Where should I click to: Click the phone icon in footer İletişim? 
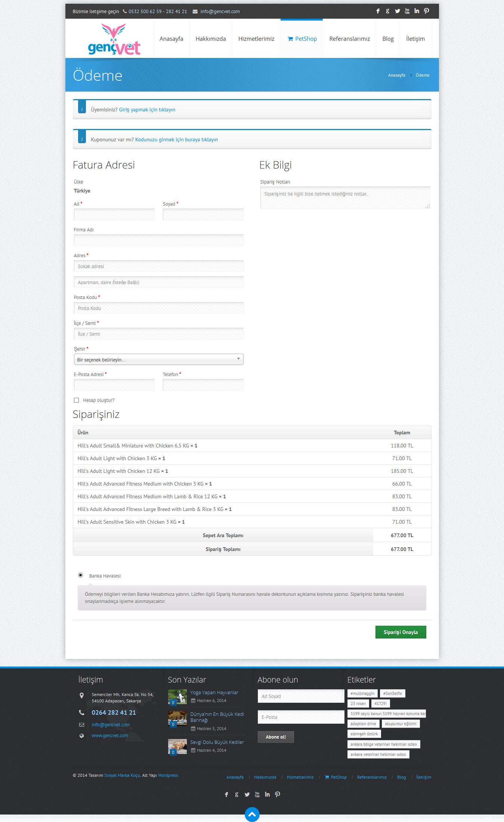[81, 712]
